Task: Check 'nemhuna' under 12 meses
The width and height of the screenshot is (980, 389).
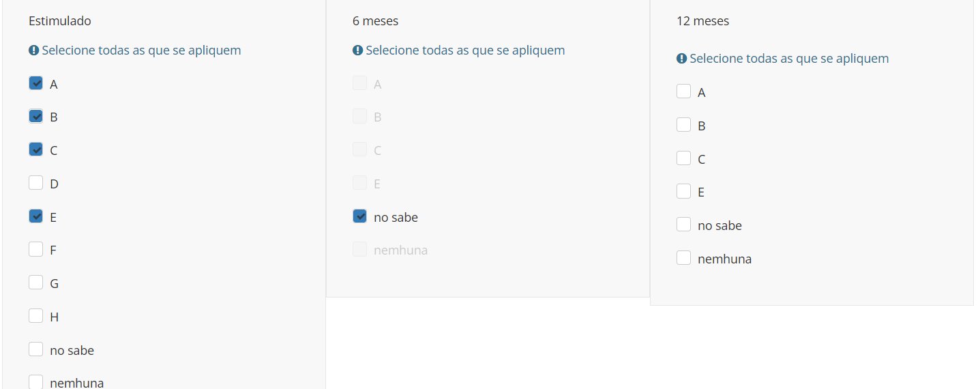Action: tap(684, 258)
